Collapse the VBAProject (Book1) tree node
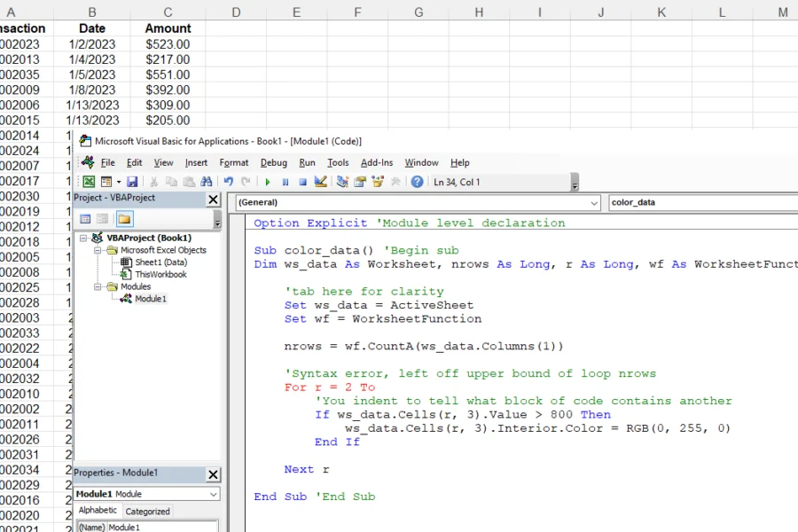The width and height of the screenshot is (798, 532). click(x=83, y=238)
